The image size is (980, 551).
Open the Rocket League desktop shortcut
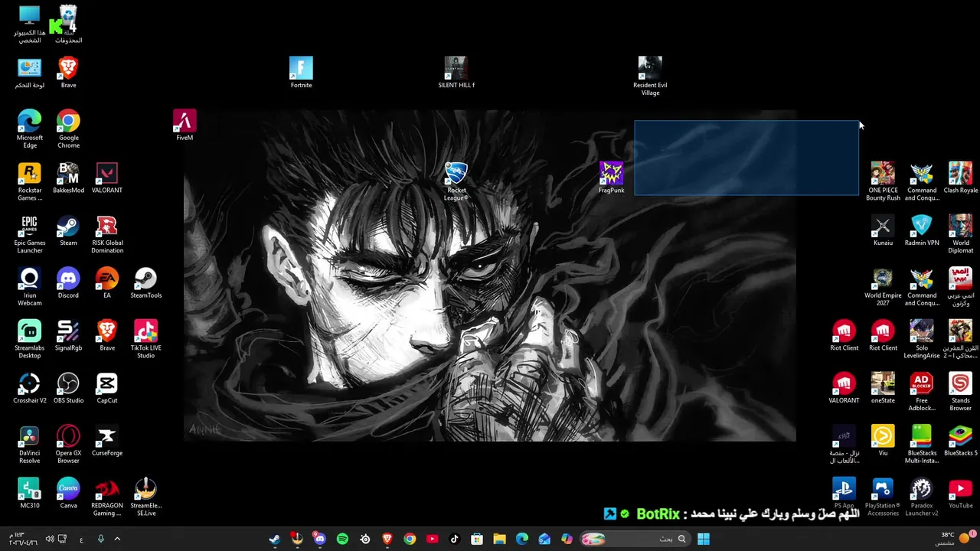pyautogui.click(x=456, y=181)
